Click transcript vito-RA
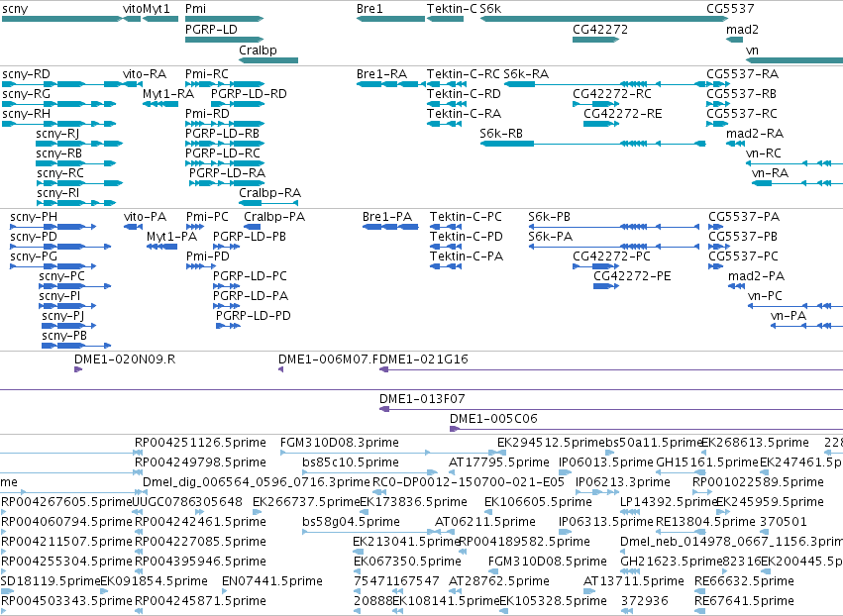This screenshot has height=616, width=843. tap(145, 74)
